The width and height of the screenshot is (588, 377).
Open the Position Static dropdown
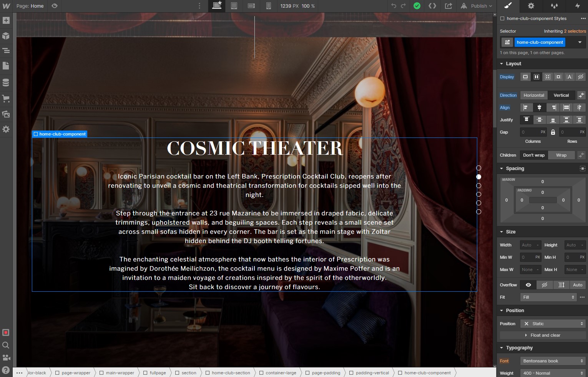(553, 324)
